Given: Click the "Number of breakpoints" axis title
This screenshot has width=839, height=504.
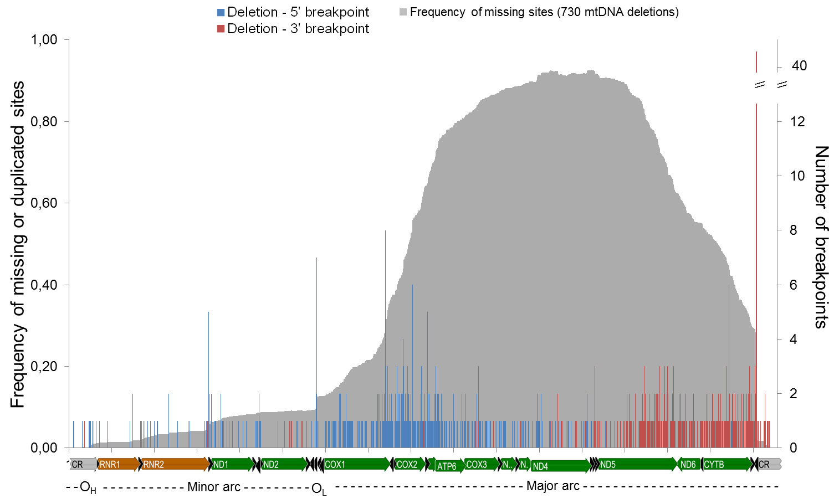Looking at the screenshot, I should 821,237.
